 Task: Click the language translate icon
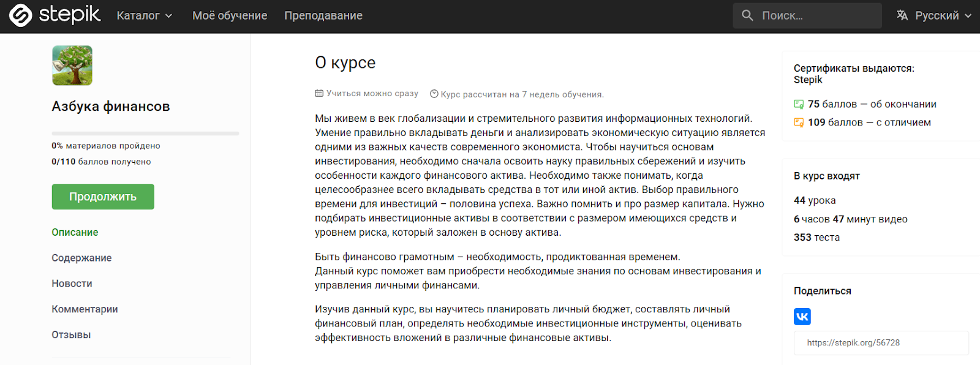click(902, 15)
